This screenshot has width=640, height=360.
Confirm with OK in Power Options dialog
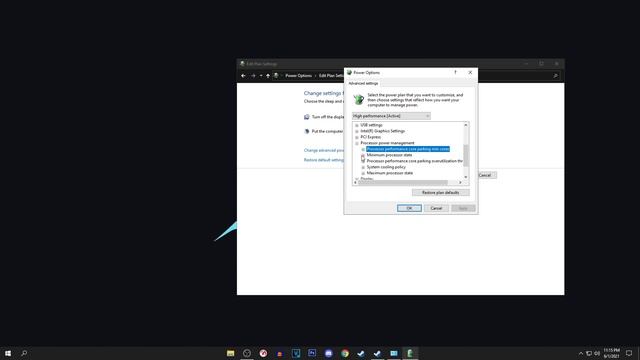tap(409, 208)
